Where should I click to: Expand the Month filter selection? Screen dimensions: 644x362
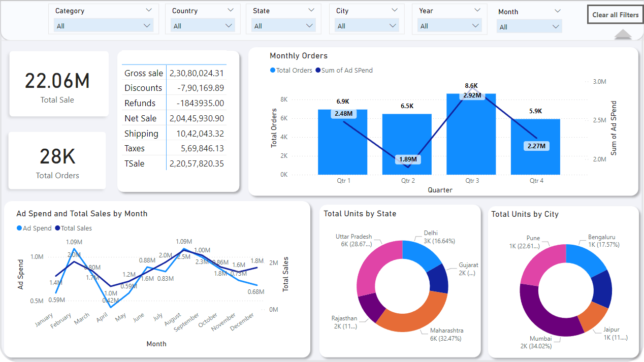pos(558,26)
